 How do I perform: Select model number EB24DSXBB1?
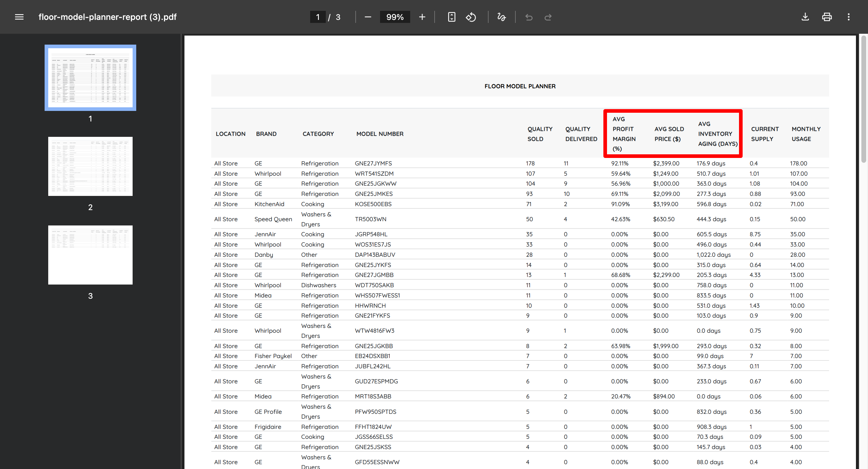(372, 356)
